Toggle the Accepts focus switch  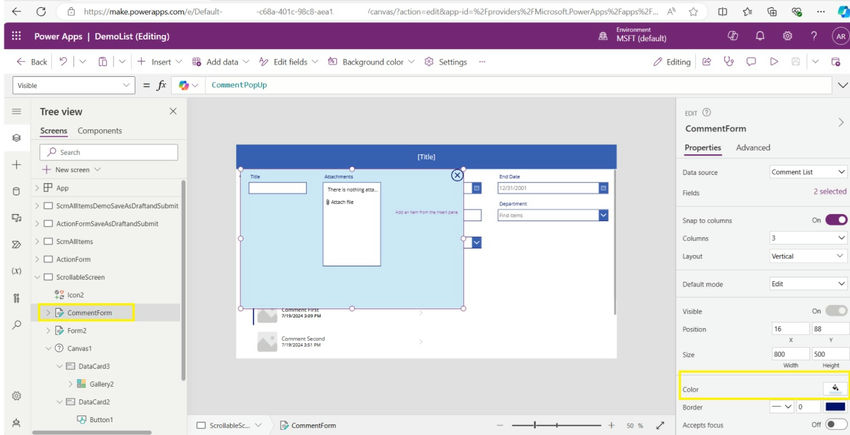pos(836,425)
